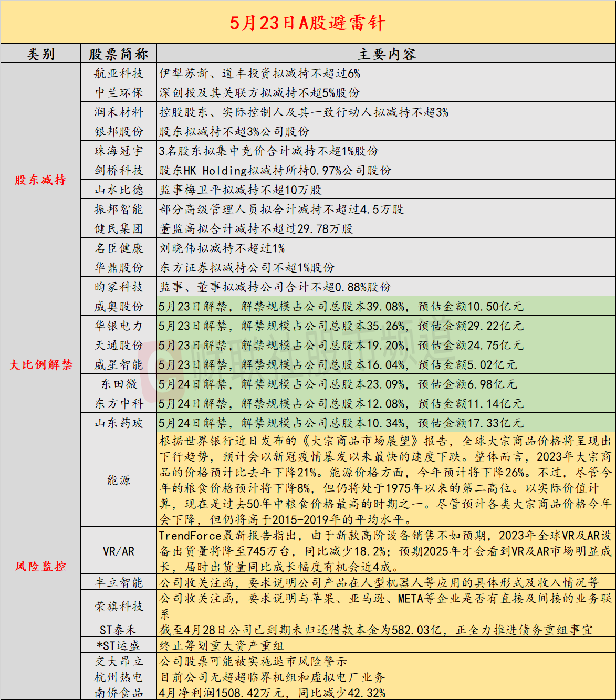Click the 山东药玻 stock cell
Screen dimensions: 616x700
click(x=119, y=423)
